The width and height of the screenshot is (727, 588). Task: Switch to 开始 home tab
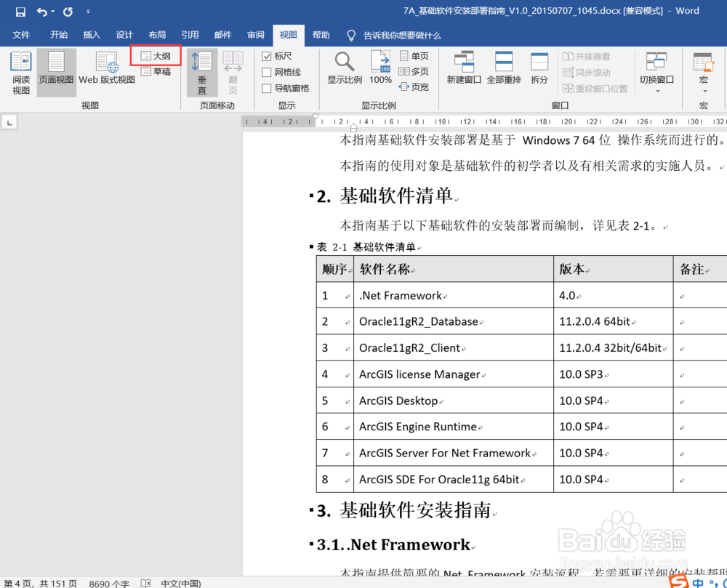(x=59, y=35)
